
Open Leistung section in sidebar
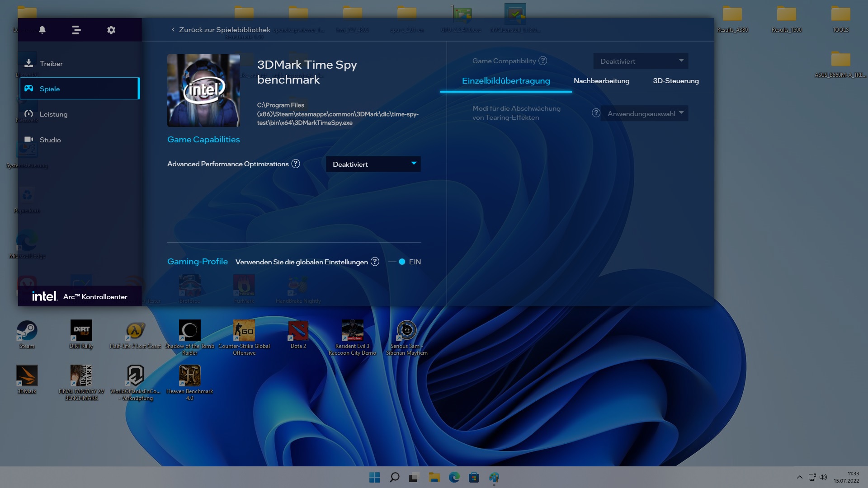tap(53, 114)
